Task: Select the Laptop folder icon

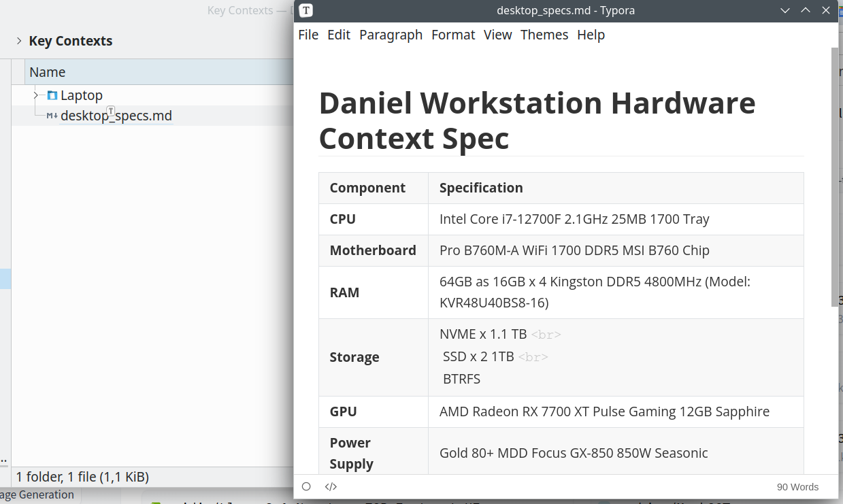Action: point(52,95)
